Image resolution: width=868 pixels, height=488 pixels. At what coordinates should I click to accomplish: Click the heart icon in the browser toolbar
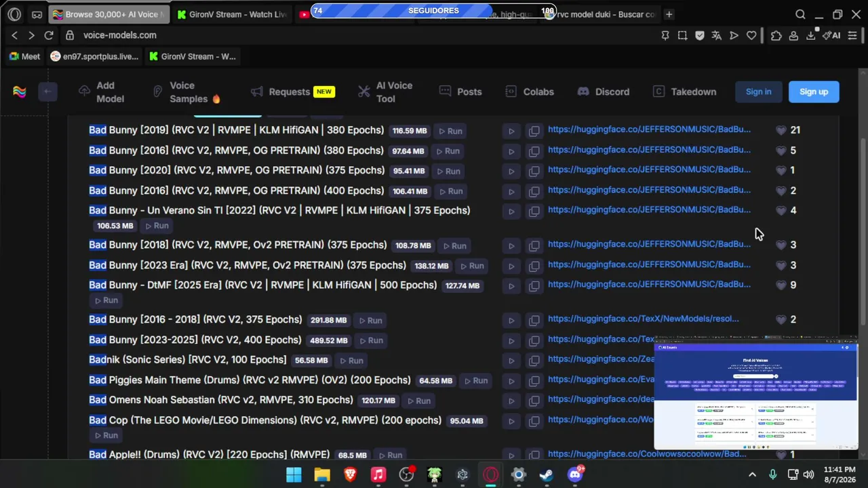pos(751,35)
